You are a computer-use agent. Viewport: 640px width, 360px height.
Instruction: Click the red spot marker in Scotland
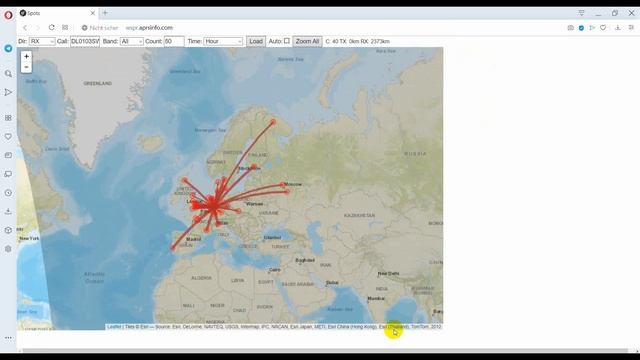tap(185, 180)
